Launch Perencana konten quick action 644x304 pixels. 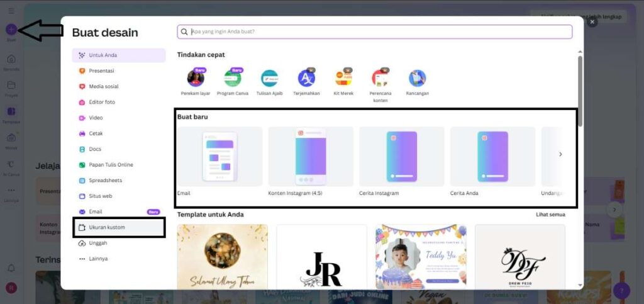click(380, 78)
